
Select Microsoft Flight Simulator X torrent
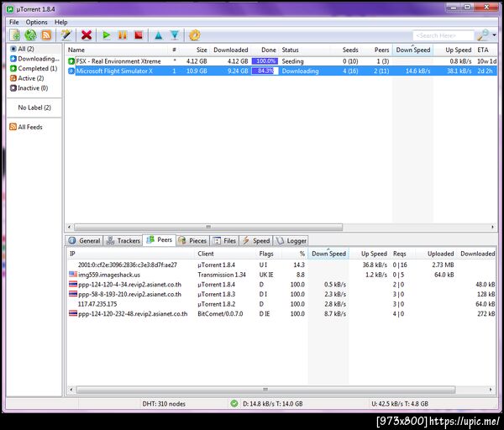click(x=282, y=71)
